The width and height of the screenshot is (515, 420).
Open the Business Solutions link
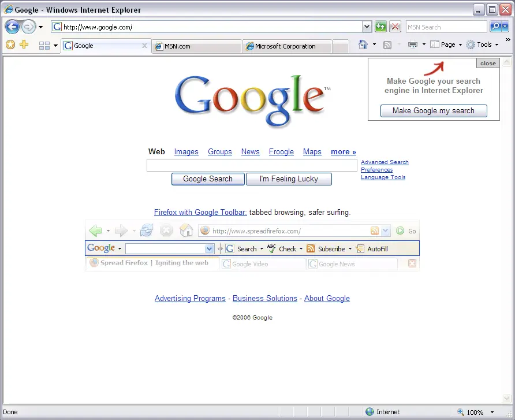tap(265, 299)
